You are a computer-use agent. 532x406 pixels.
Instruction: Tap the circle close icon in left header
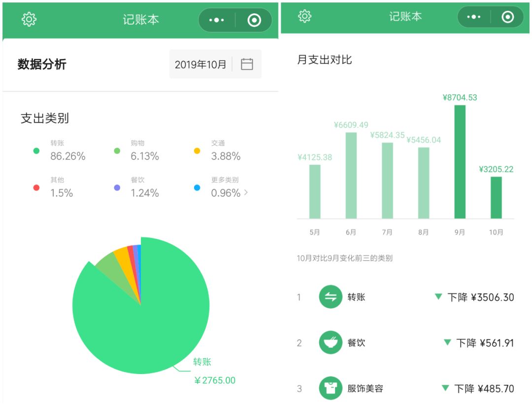click(x=254, y=20)
